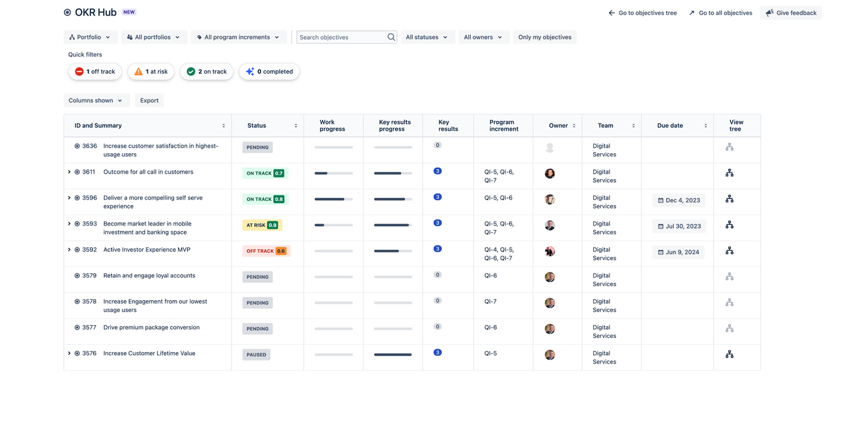
Task: Click owner avatar for objective 3596
Action: click(x=550, y=200)
